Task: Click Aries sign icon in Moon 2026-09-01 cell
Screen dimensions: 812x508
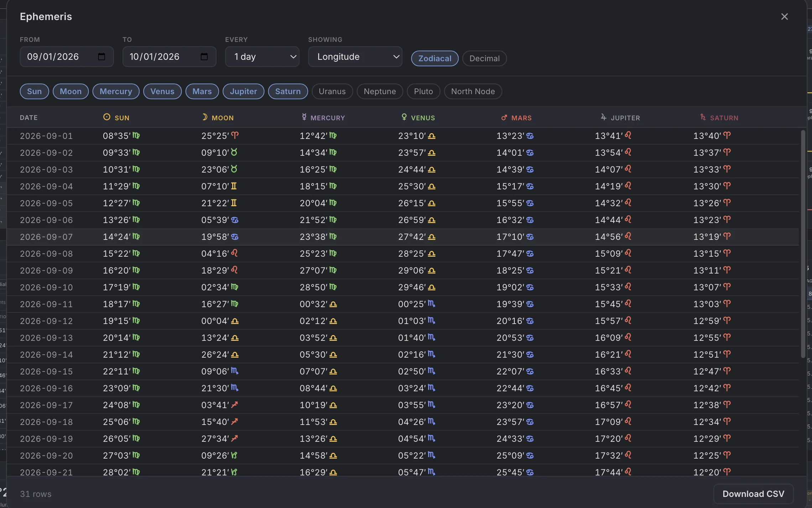Action: (235, 135)
